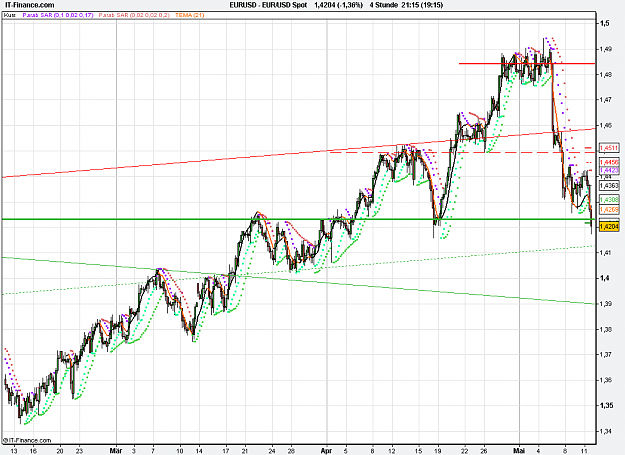Click the Mai month label on time axis
Viewport: 625px width, 455px height.
click(519, 451)
